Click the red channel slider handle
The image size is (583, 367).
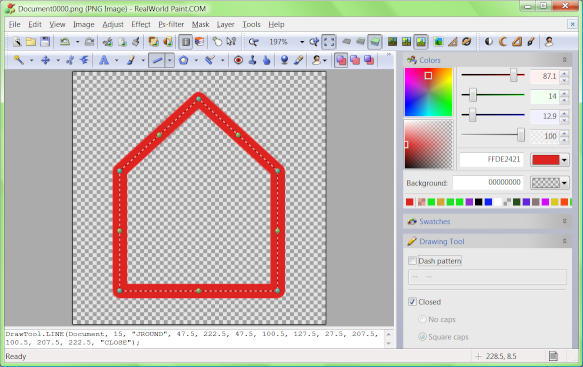coord(513,75)
